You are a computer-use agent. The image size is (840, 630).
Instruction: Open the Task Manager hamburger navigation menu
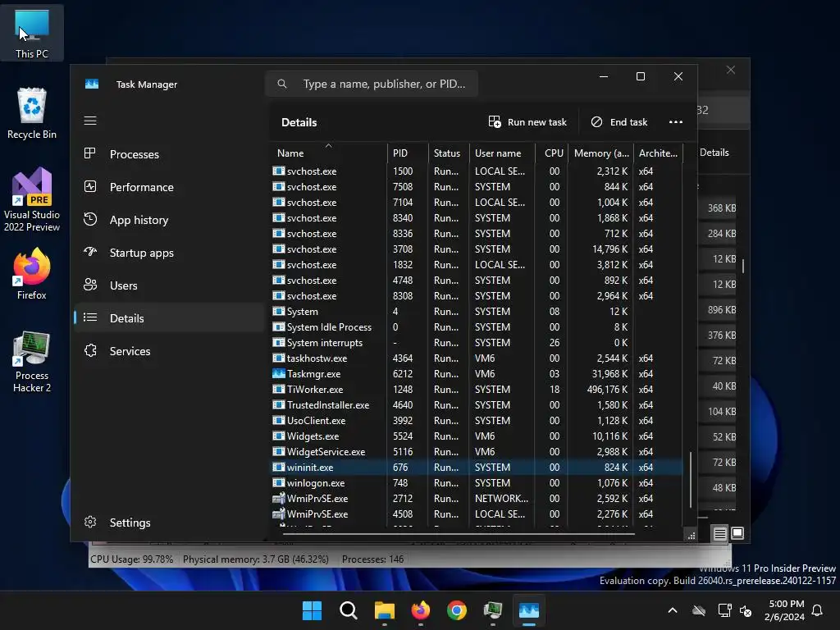point(90,121)
